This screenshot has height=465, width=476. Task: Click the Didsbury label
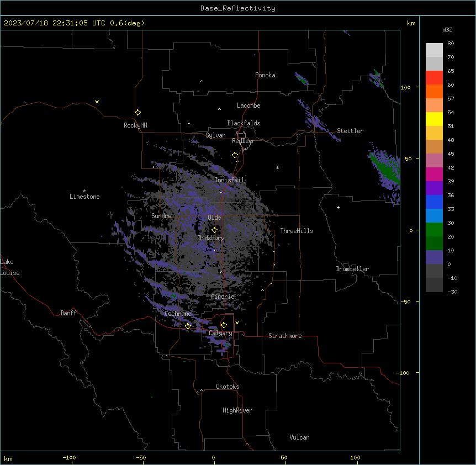tap(211, 238)
